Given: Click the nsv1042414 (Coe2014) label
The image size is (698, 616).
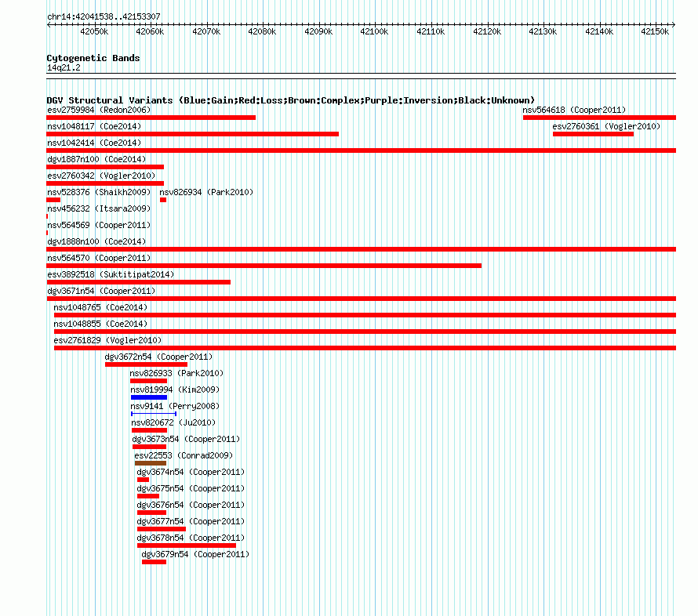Looking at the screenshot, I should pyautogui.click(x=94, y=143).
